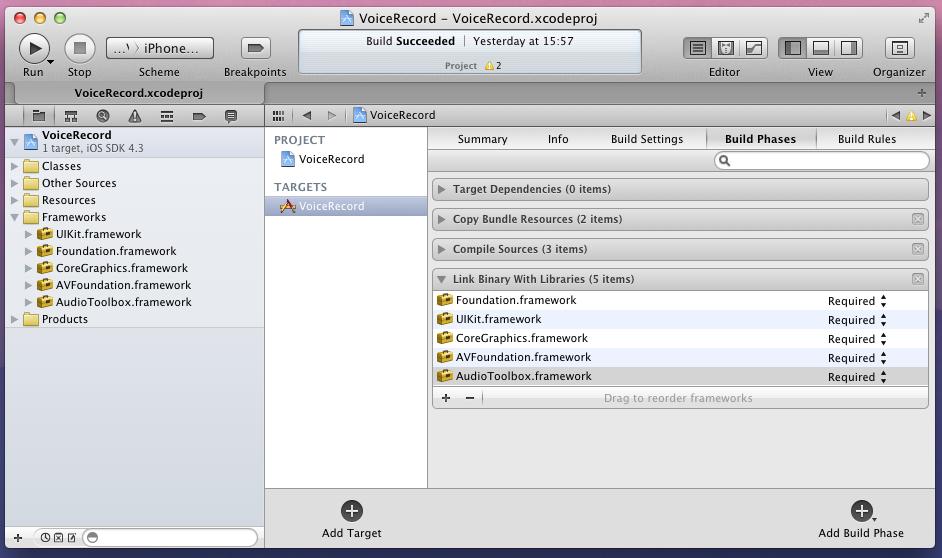The image size is (942, 558).
Task: Collapse the VoiceRecord project root
Action: 14,142
